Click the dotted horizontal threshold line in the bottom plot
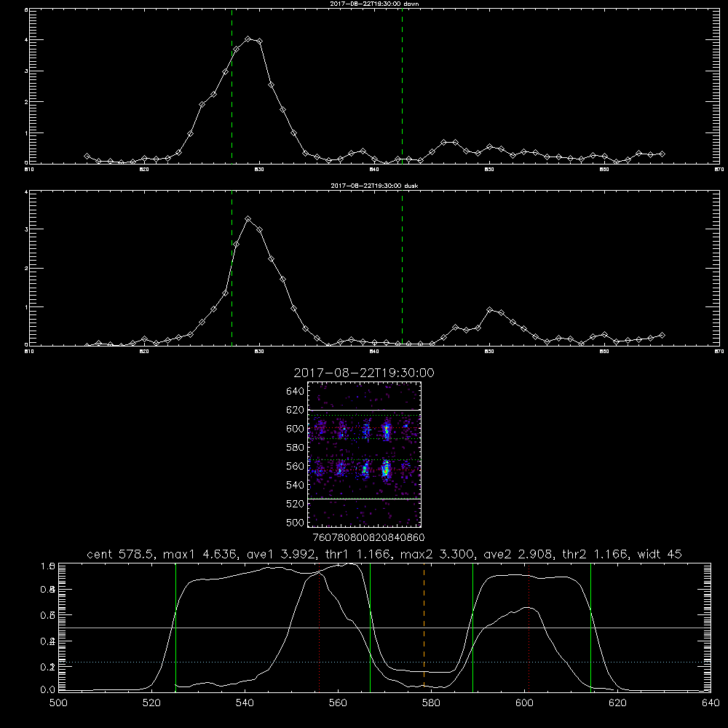The width and height of the screenshot is (728, 728). [x=384, y=662]
